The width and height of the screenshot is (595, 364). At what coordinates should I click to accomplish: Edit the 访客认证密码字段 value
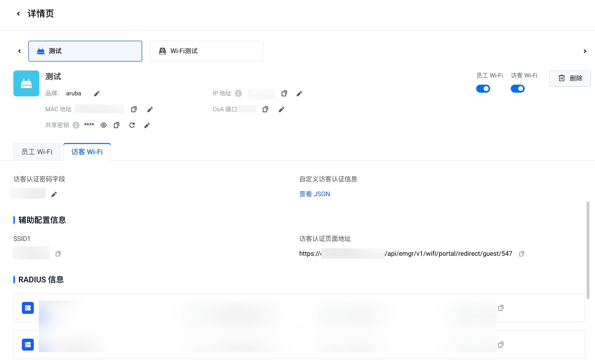coord(54,194)
